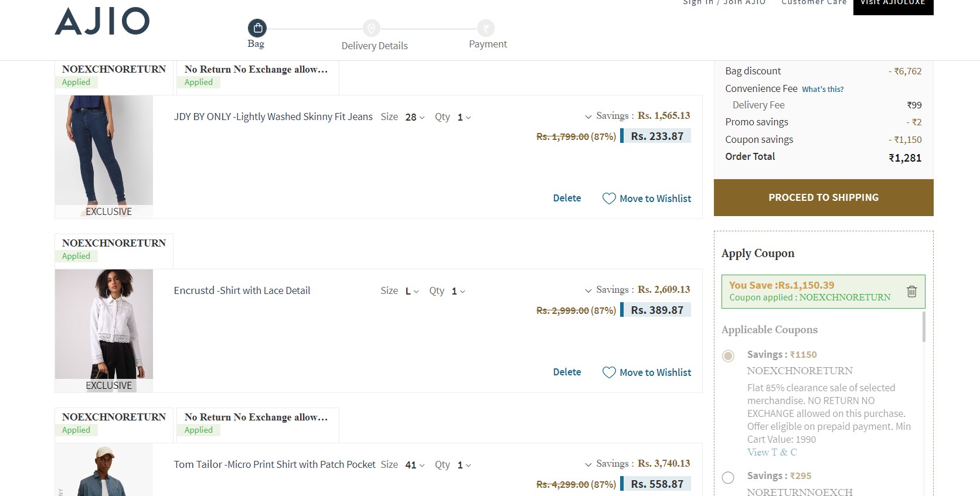This screenshot has height=496, width=980.
Task: Move JDY jeans to Wishlist
Action: coord(655,199)
